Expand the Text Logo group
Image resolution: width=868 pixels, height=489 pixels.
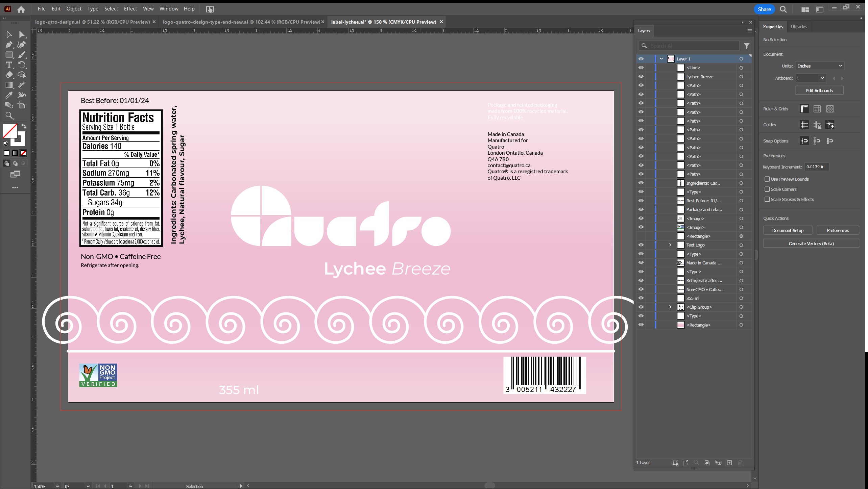670,245
